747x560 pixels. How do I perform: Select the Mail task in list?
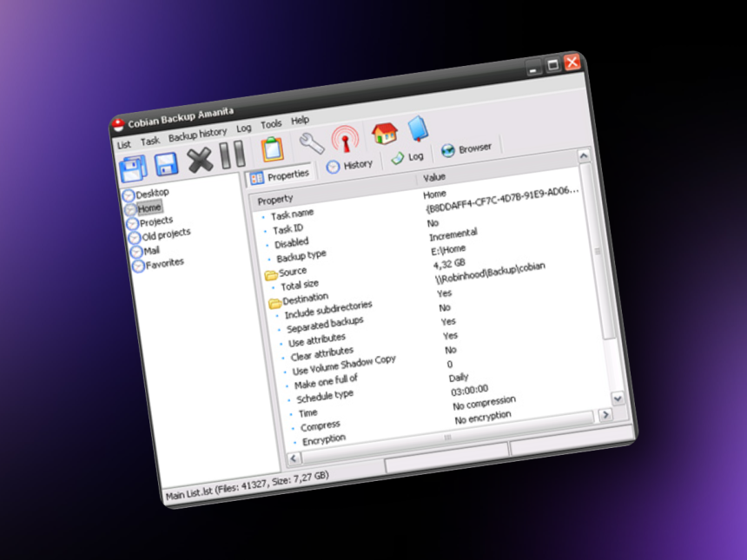pyautogui.click(x=151, y=250)
